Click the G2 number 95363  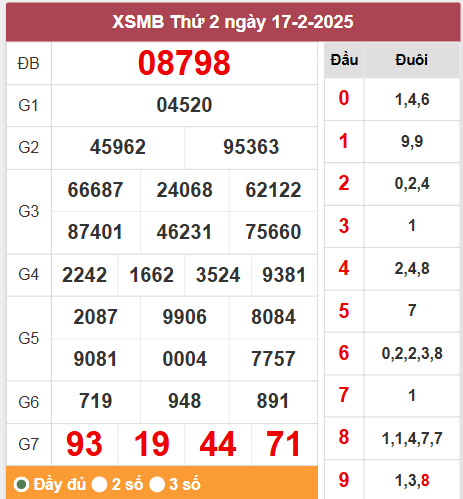coord(251,147)
